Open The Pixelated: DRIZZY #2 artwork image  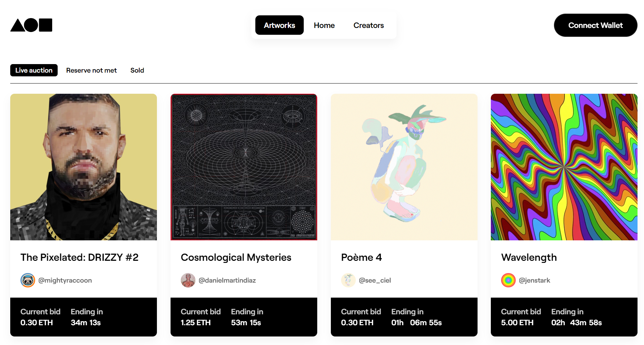click(x=84, y=167)
